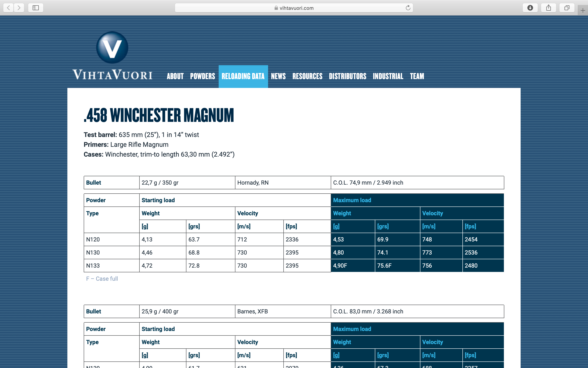Click 'Starting load' header in first table

click(x=235, y=200)
